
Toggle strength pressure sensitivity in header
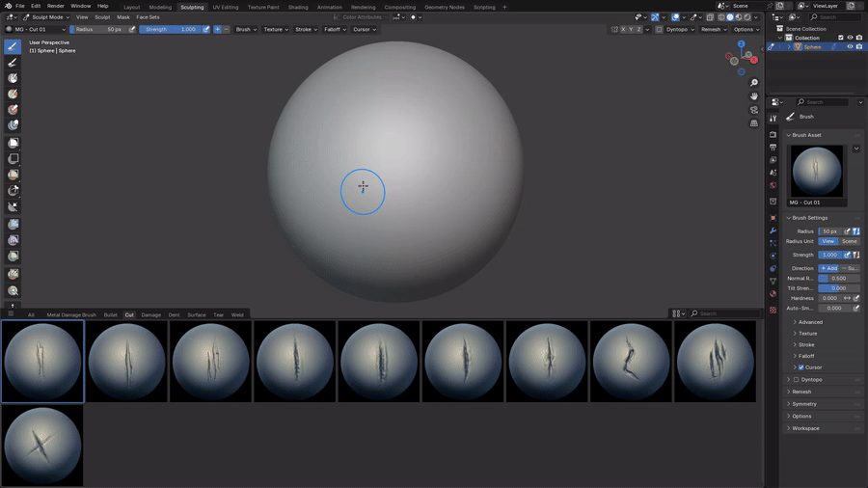[x=206, y=29]
